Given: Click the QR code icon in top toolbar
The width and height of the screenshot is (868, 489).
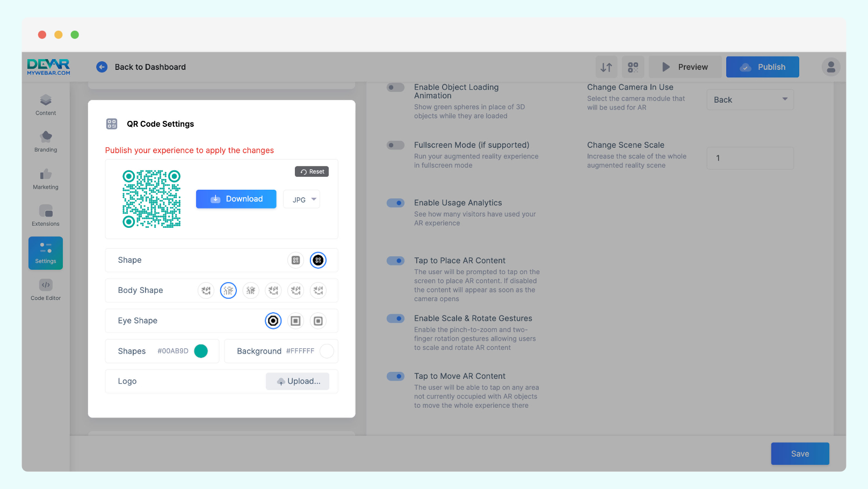Looking at the screenshot, I should pyautogui.click(x=633, y=67).
